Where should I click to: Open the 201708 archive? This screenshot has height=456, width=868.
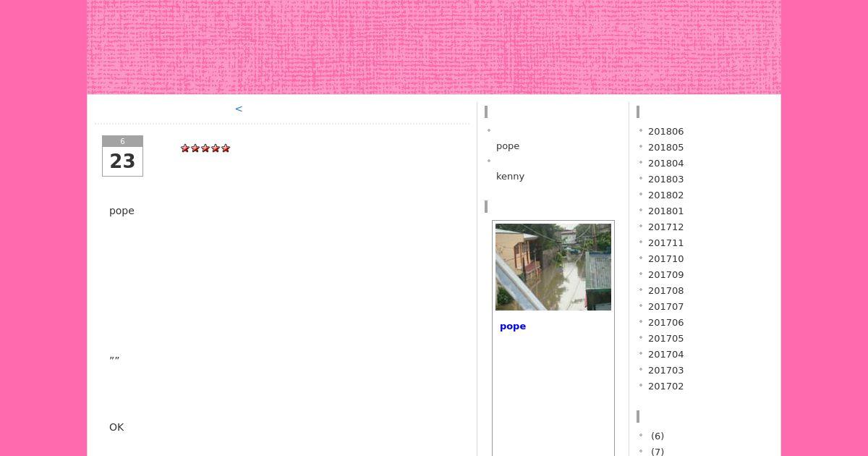(x=665, y=291)
